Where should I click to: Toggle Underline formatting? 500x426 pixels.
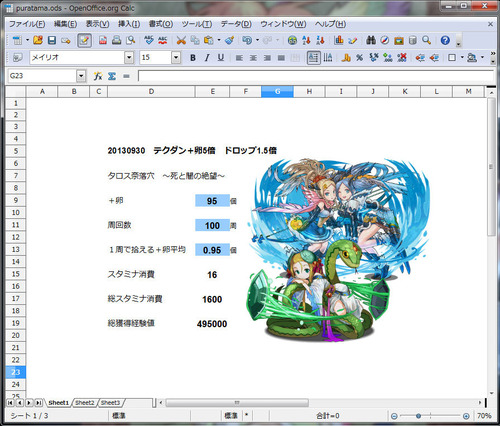pyautogui.click(x=221, y=58)
